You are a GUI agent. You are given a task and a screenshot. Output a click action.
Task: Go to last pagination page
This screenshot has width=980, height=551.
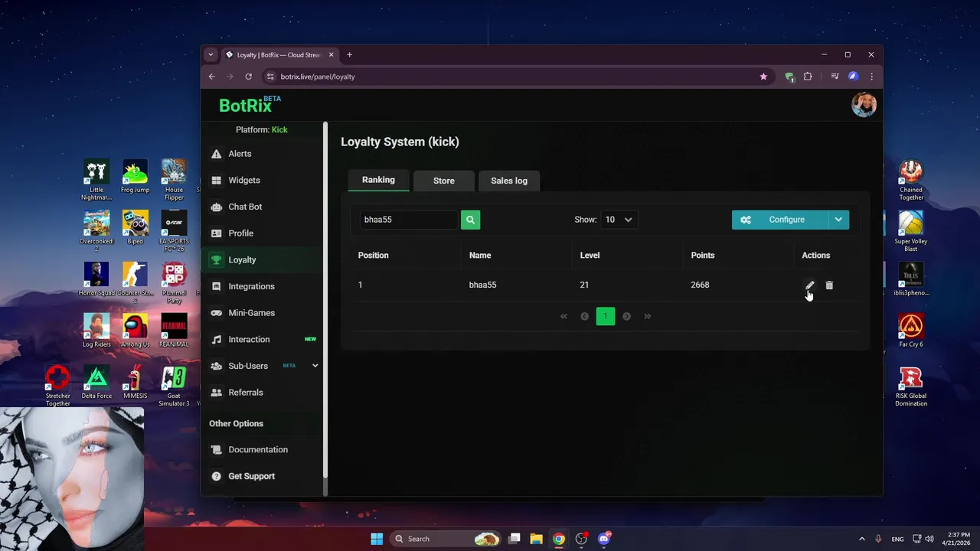[647, 316]
